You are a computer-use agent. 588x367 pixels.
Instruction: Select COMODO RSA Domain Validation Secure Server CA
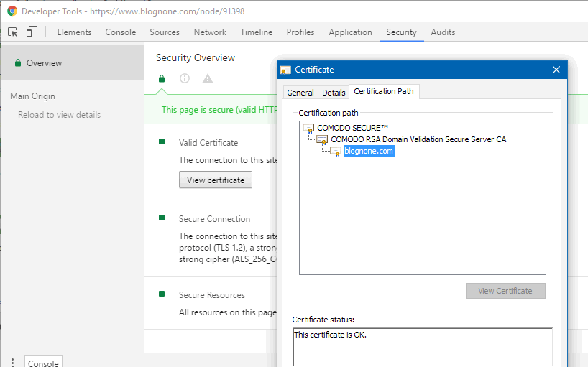point(418,139)
